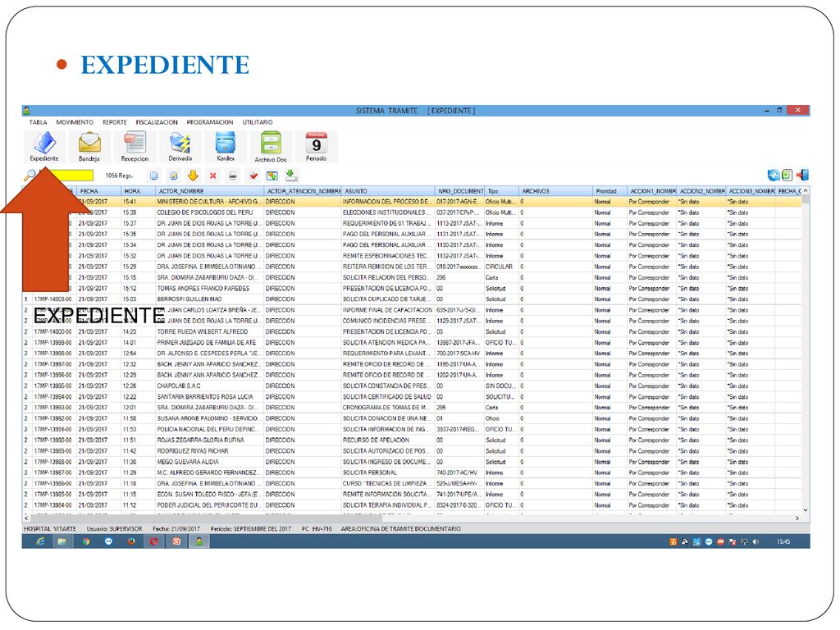Open the PROGRAMACION menu

(x=209, y=122)
